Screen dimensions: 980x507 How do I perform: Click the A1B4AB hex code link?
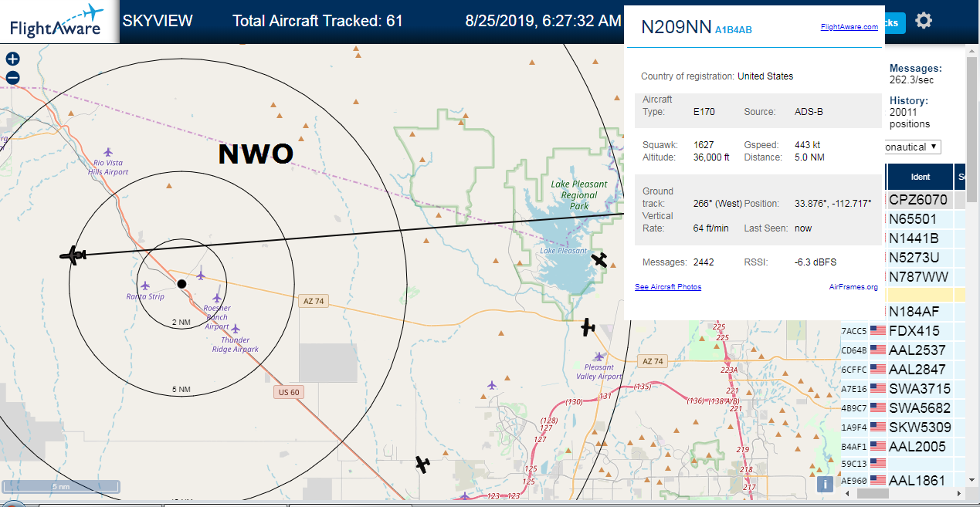pyautogui.click(x=733, y=30)
